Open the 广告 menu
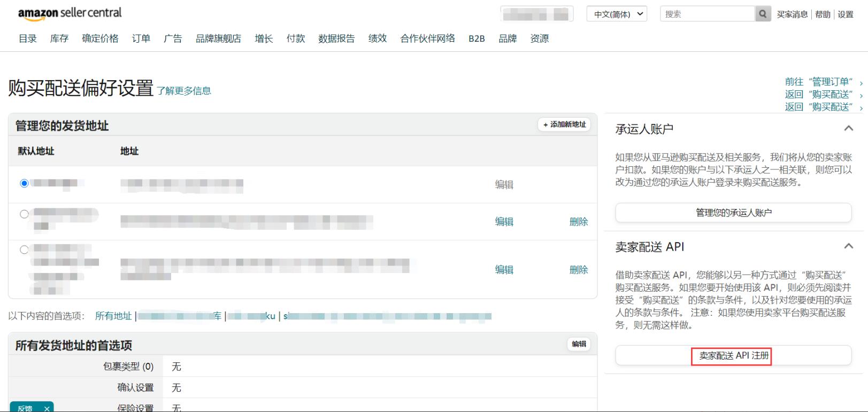The width and height of the screenshot is (868, 412). [173, 38]
